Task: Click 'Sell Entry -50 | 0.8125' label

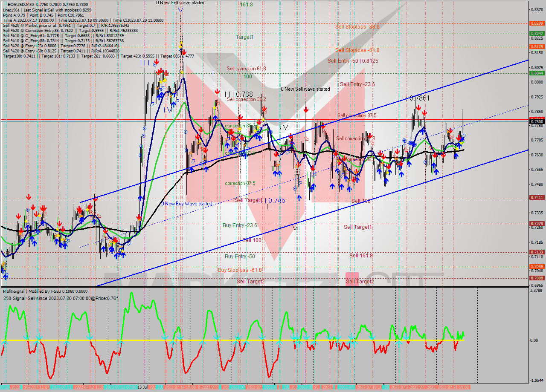Action: pos(353,61)
